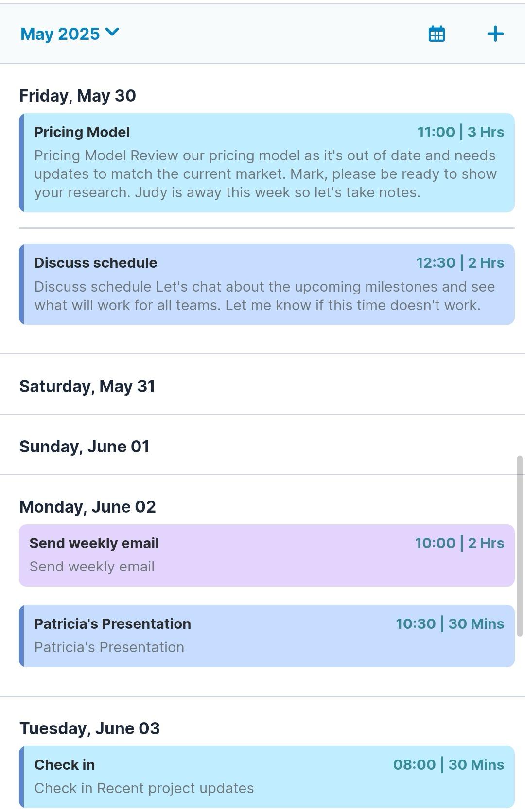Click the 12:30 | 2 Hrs time label

coord(460,263)
